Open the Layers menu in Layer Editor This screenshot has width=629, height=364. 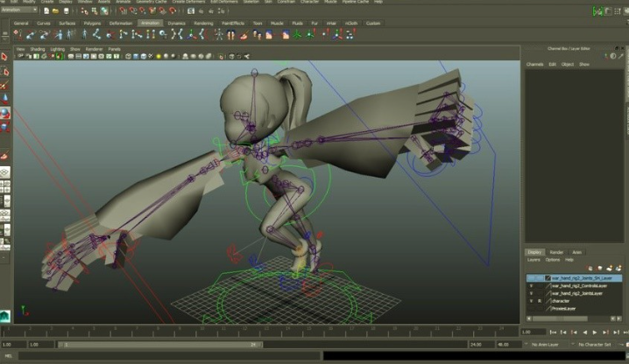point(534,260)
